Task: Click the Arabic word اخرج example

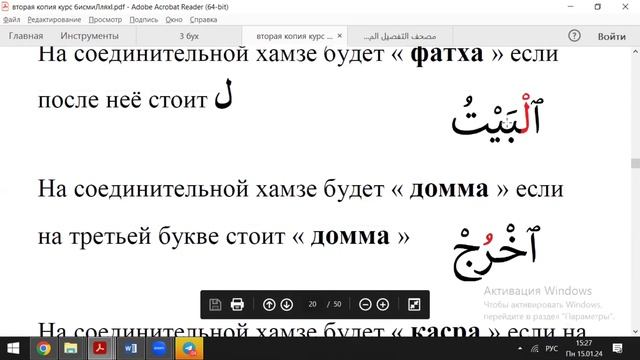Action: 496,252
